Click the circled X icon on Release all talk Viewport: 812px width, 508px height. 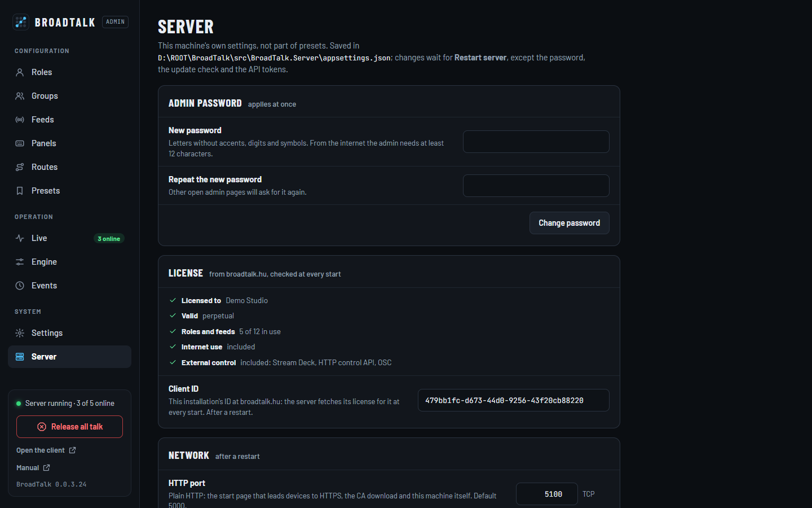coord(42,427)
